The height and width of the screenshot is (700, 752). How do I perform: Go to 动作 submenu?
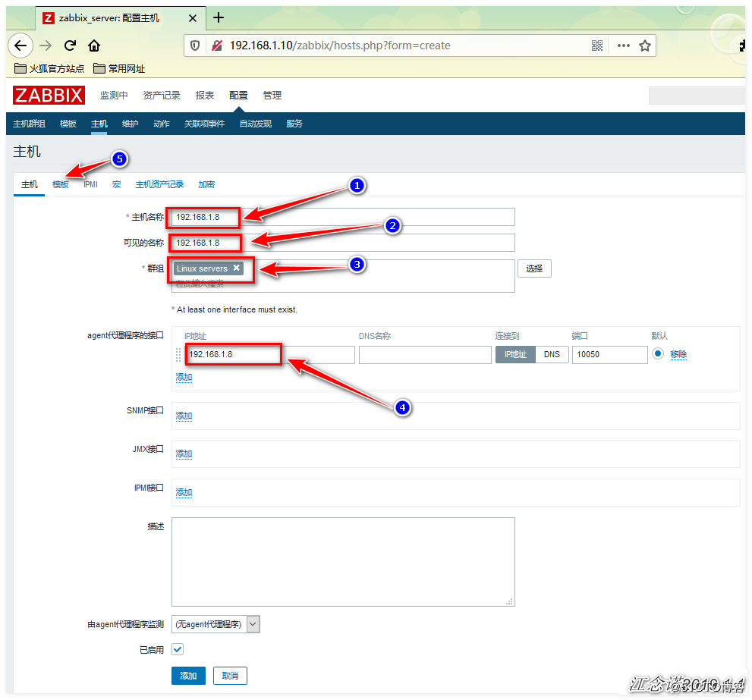[161, 124]
